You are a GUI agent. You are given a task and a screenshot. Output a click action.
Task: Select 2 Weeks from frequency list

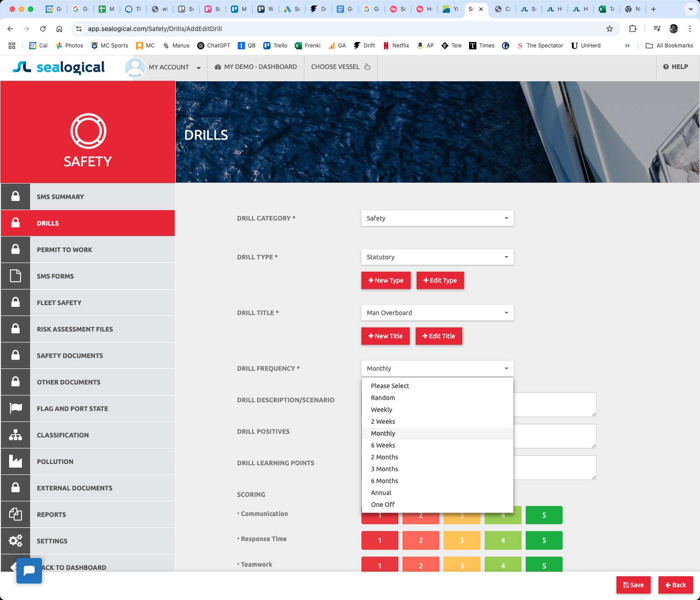pyautogui.click(x=437, y=421)
